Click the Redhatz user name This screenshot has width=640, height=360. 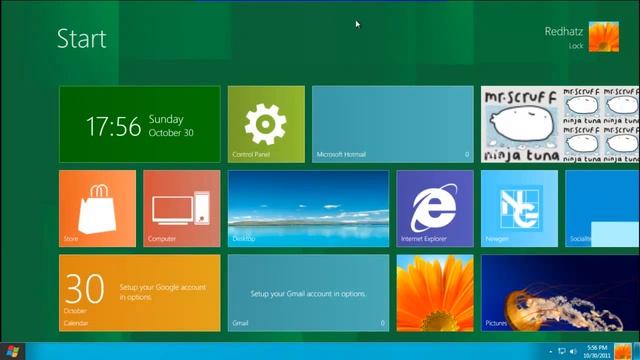coord(564,31)
